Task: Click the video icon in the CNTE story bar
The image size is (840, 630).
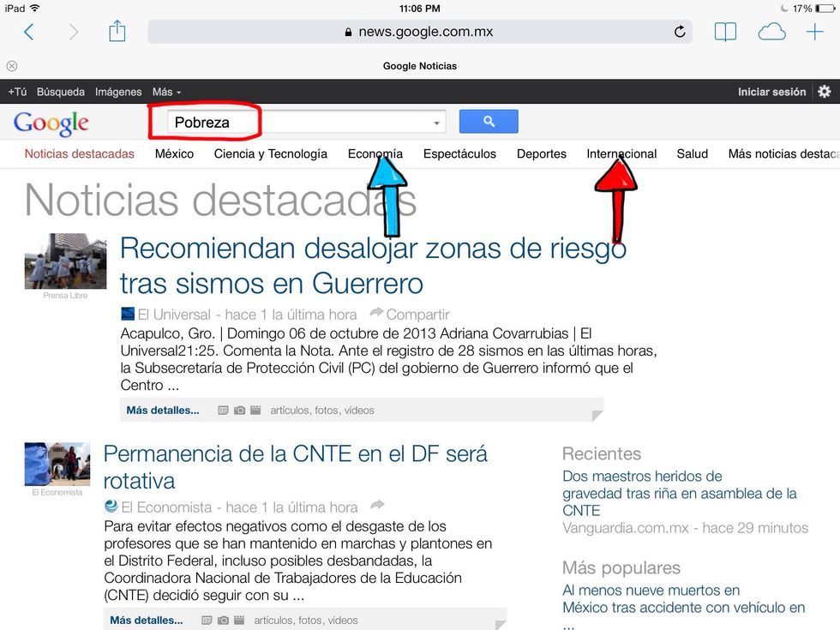Action: (239, 621)
